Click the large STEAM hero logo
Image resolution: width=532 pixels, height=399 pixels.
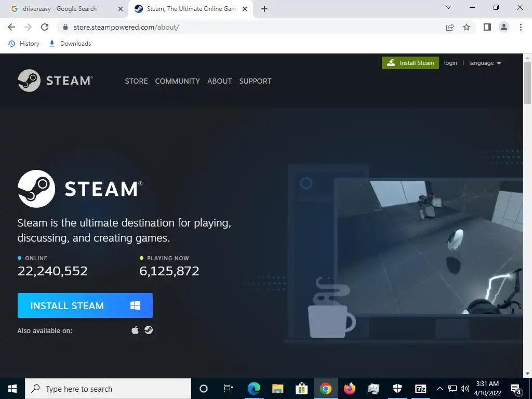(80, 189)
